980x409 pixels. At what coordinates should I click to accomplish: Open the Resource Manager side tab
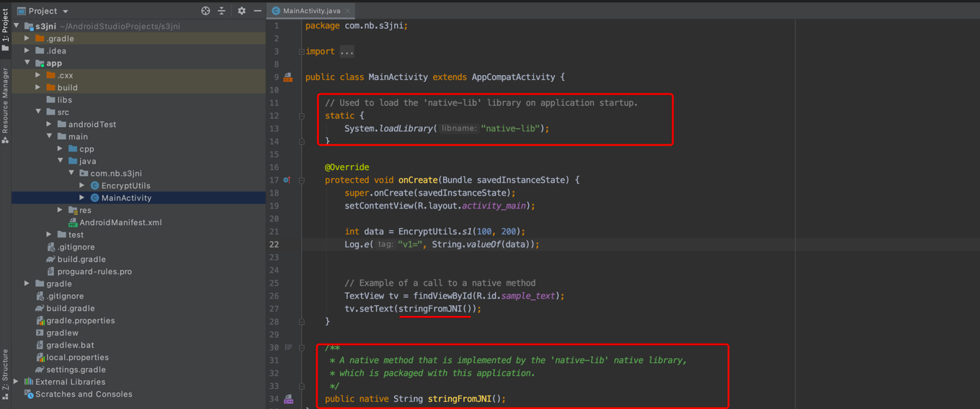(5, 105)
